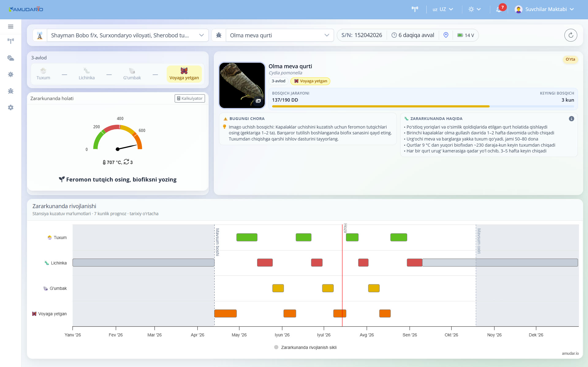Open pests page from sidebar bug icon
This screenshot has height=367, width=588.
point(11,91)
